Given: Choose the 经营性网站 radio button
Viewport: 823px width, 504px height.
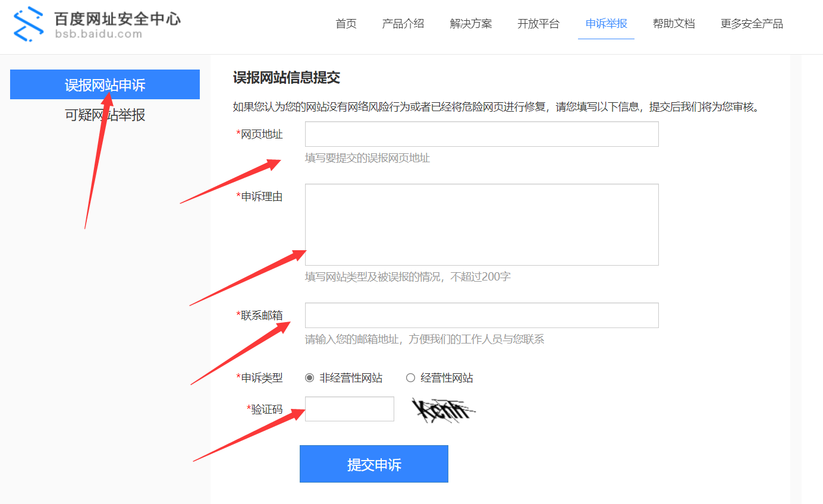Looking at the screenshot, I should tap(410, 378).
